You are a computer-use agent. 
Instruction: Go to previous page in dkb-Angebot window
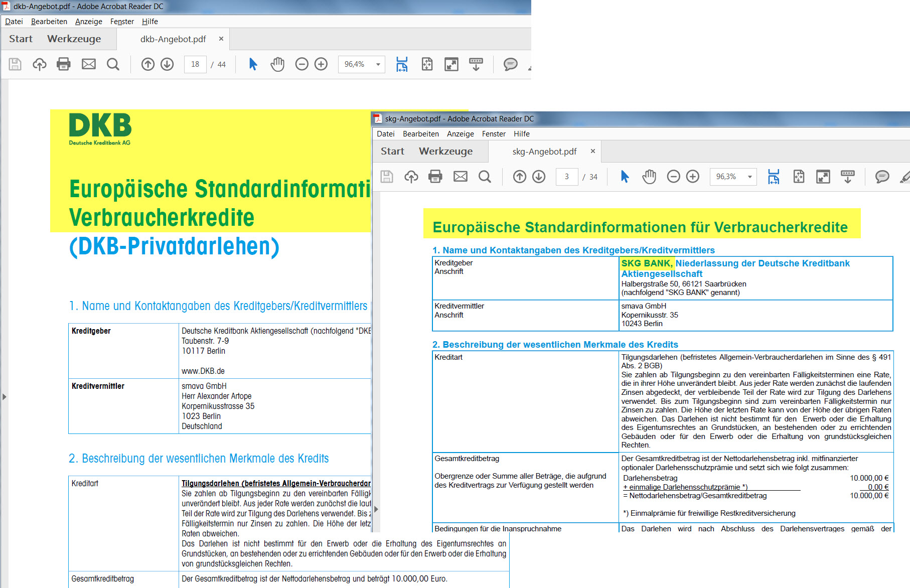(x=148, y=64)
